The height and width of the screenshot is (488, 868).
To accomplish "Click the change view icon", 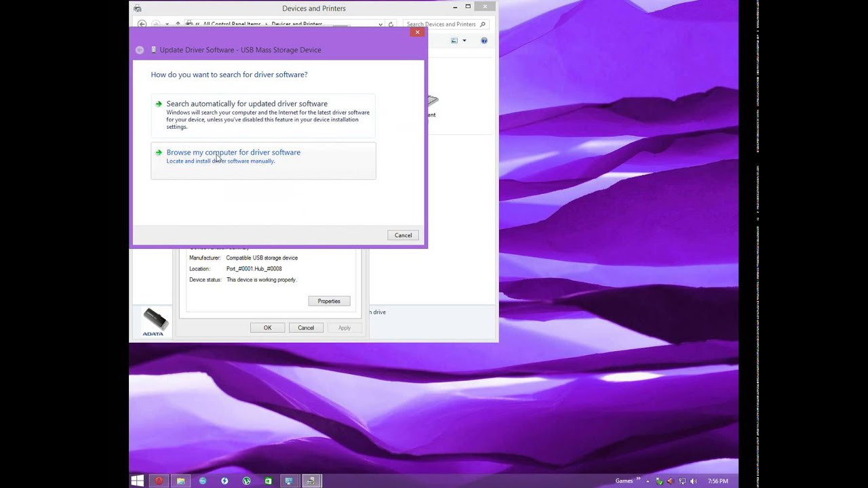I will [454, 41].
